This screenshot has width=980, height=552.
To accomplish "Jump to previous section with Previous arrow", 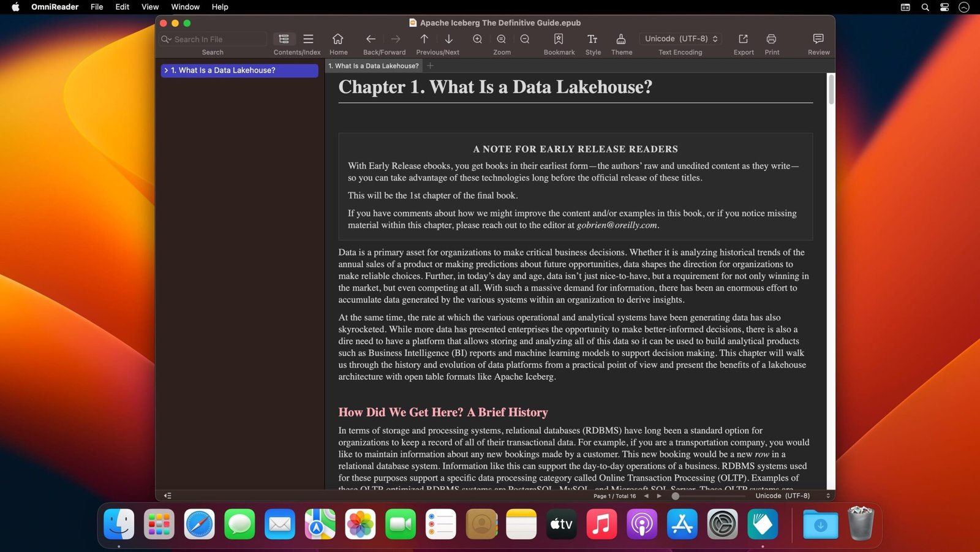I will pos(424,39).
